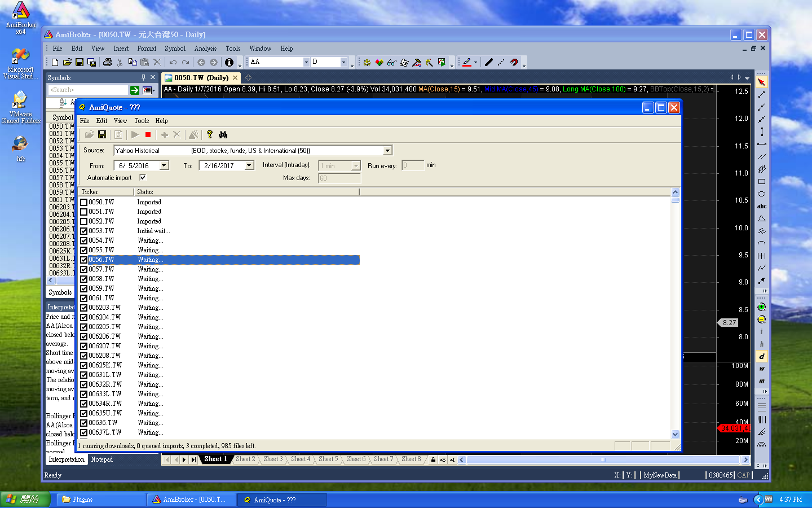Click the Windows Start button
812x508 pixels.
[25, 500]
